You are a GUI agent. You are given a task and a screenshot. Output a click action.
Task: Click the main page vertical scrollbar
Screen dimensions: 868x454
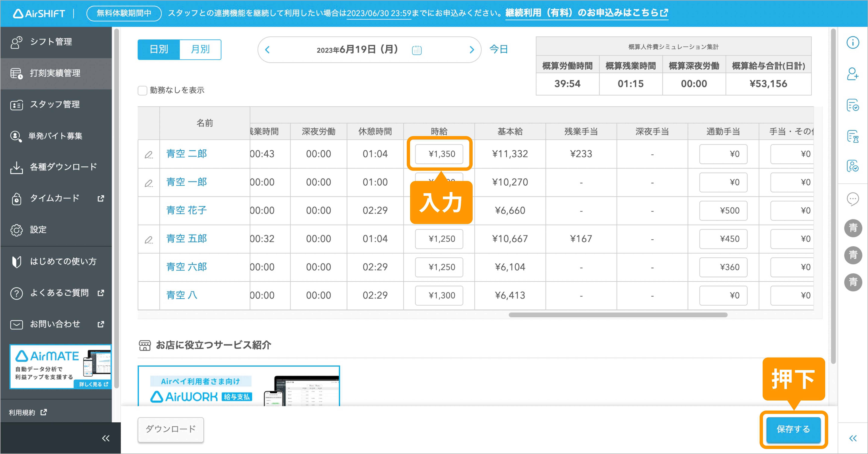coord(833,196)
